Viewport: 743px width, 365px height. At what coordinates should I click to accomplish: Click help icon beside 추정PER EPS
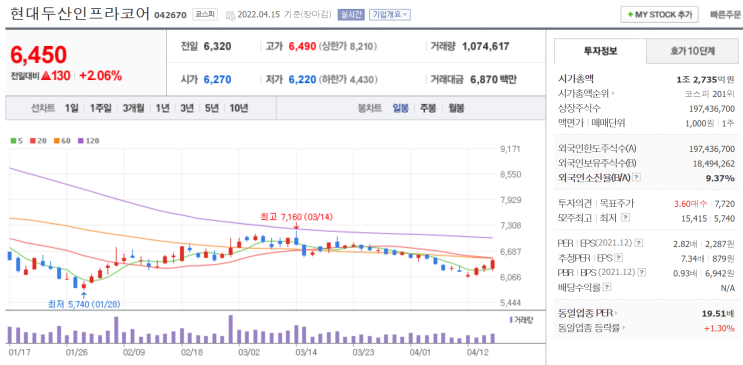[619, 258]
